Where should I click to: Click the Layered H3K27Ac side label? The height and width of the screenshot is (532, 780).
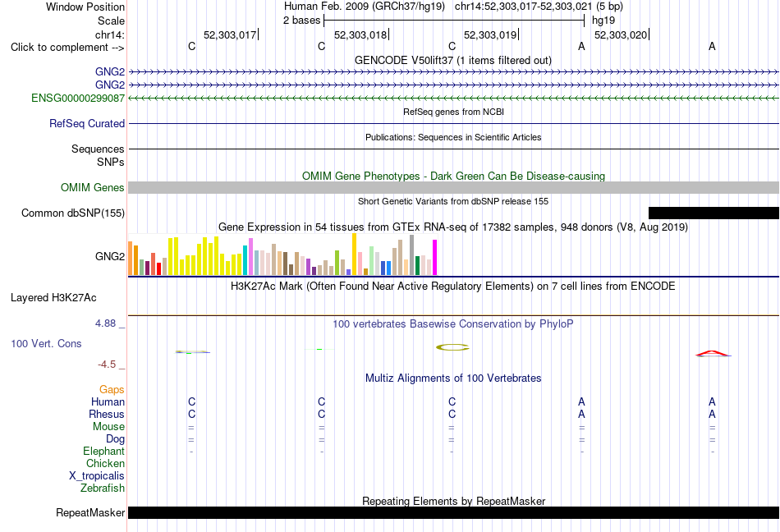53,298
